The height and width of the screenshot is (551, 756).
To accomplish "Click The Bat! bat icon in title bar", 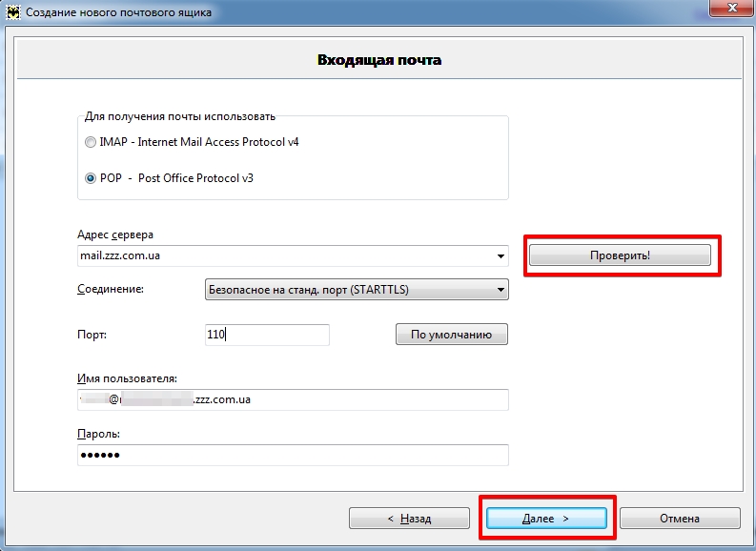I will [x=13, y=12].
